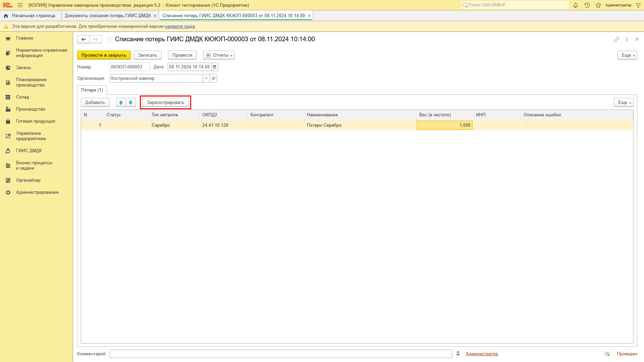Go forward with right arrow button
This screenshot has width=644, height=362.
[x=96, y=39]
